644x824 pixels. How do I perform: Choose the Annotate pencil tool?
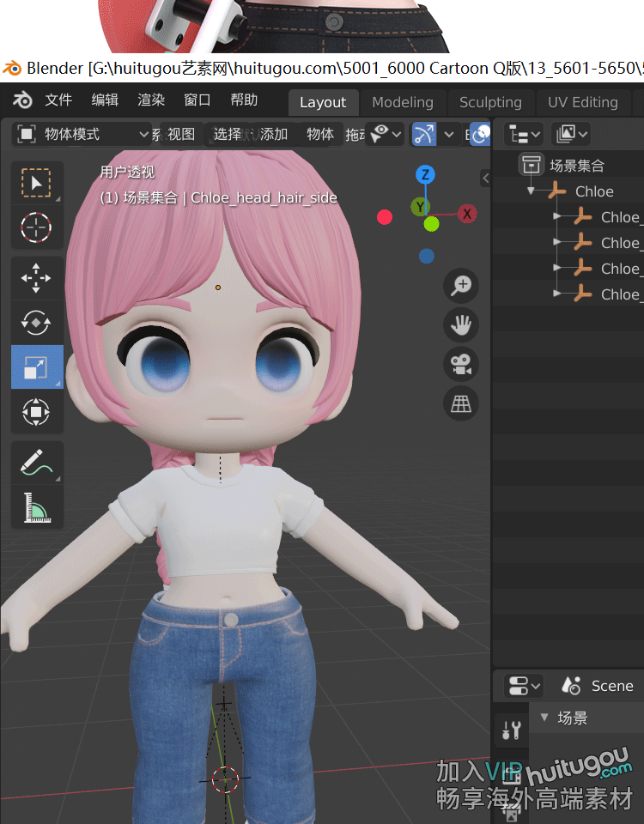(x=36, y=463)
